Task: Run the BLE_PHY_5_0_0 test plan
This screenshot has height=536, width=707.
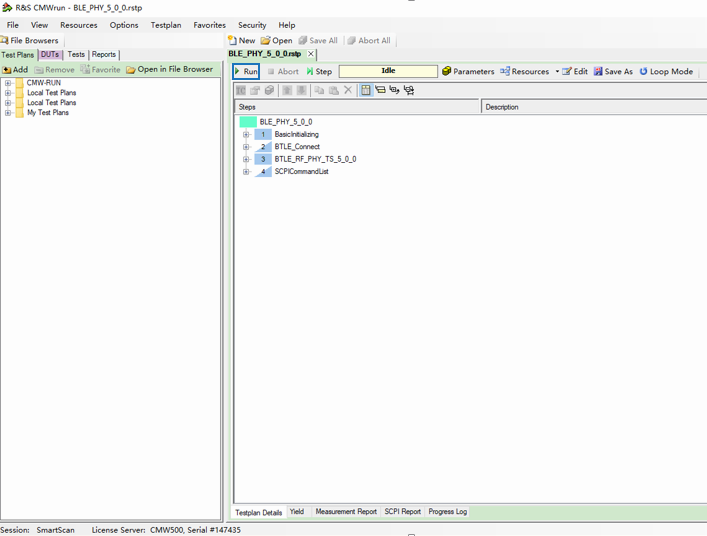Action: click(x=246, y=72)
